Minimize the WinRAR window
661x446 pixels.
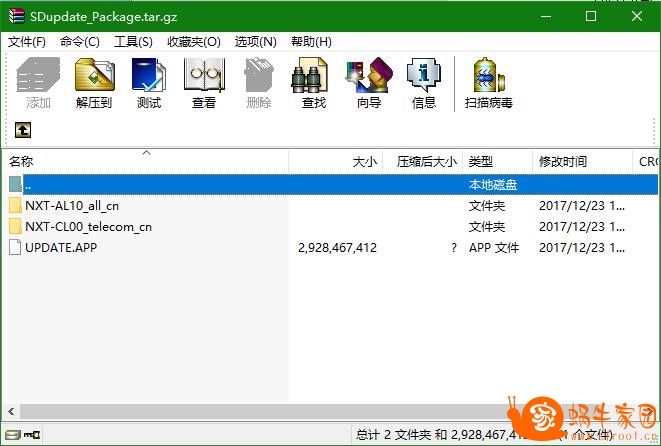(x=546, y=16)
